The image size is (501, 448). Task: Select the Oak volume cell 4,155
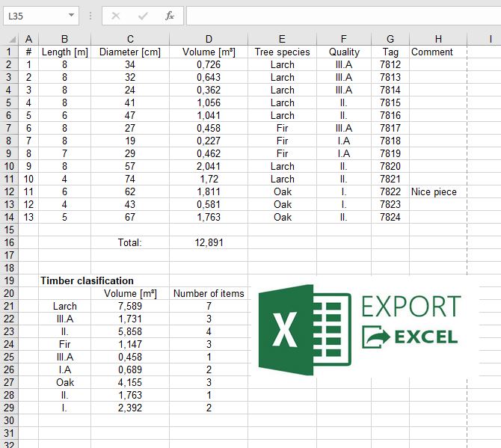(130, 382)
